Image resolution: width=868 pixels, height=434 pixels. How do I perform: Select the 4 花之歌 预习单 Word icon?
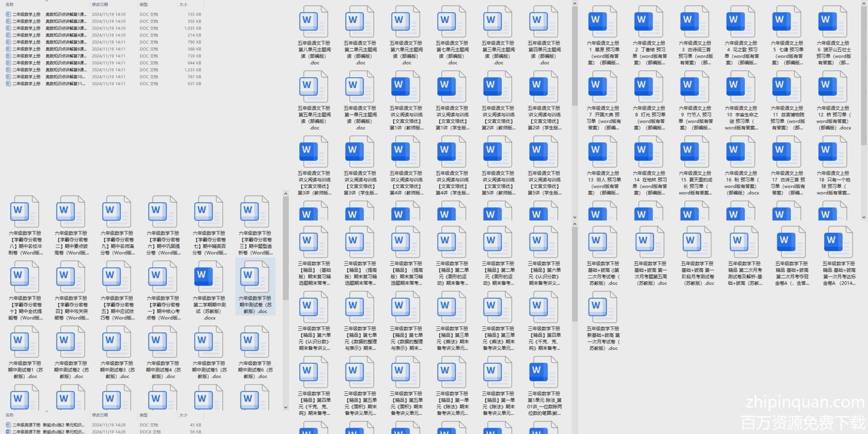click(x=741, y=21)
